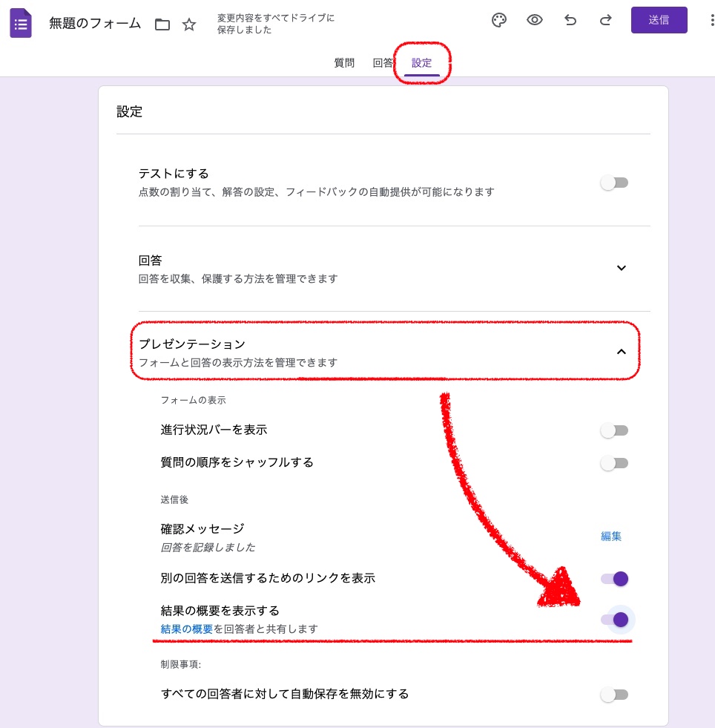Open the three-dot More options menu
Viewport: 715px width, 728px height.
coord(711,20)
